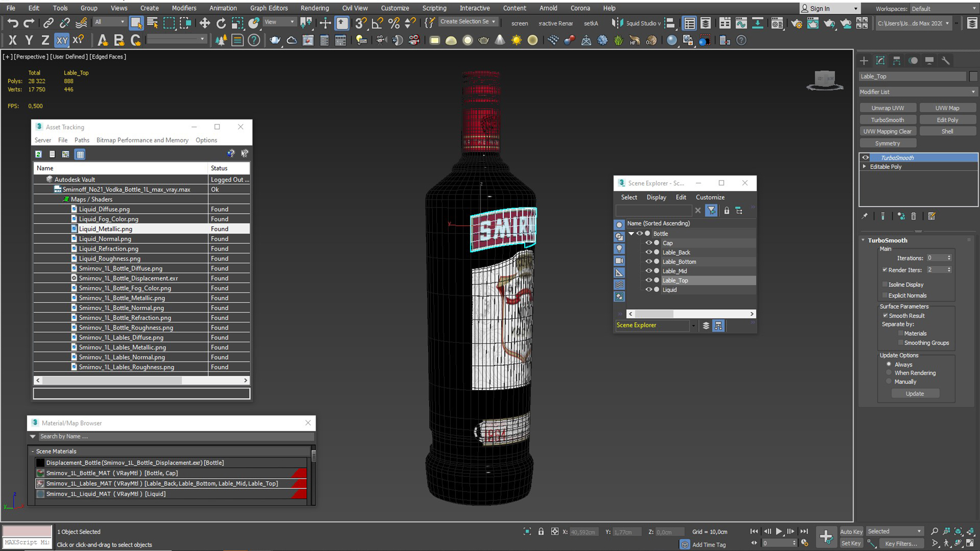Open the selection filter All dropdown
This screenshot has width=980, height=551.
pyautogui.click(x=109, y=22)
